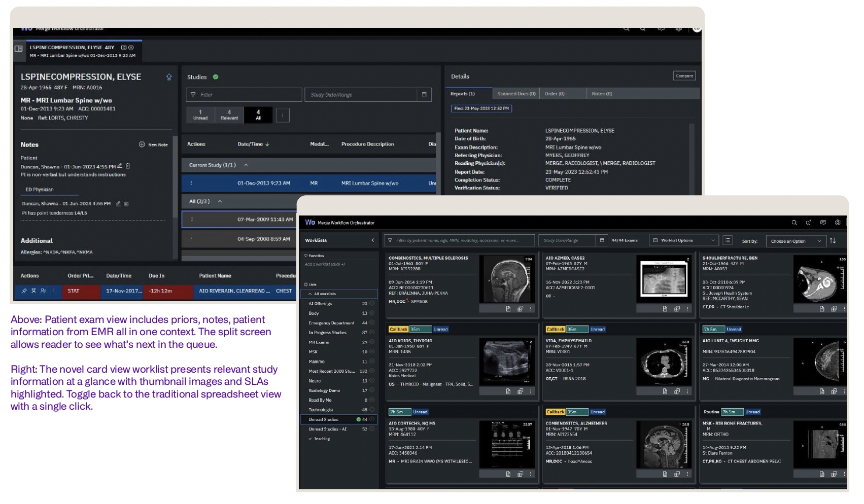
Task: Select the Emergency Department worklist
Action: pyautogui.click(x=331, y=323)
